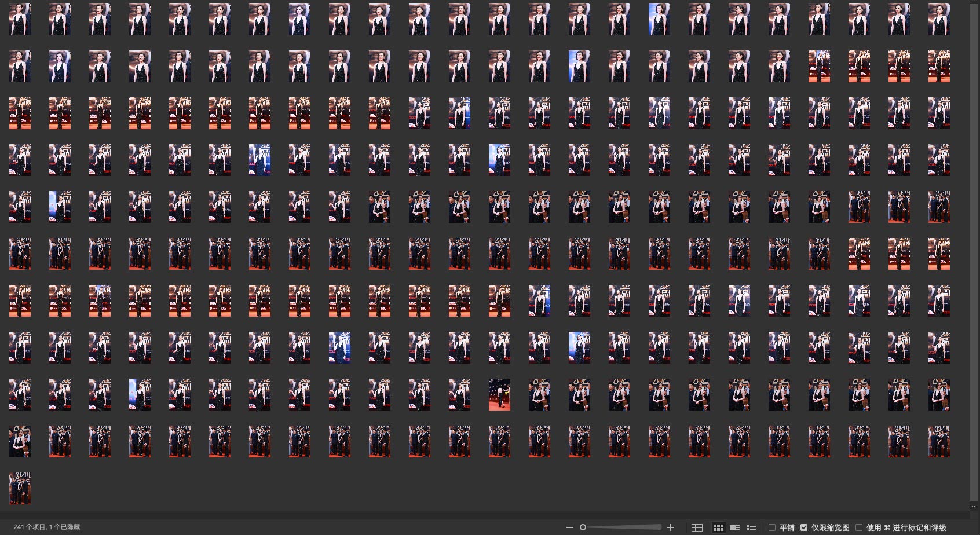The height and width of the screenshot is (535, 980).
Task: Tick the 使用 ⌘ 进行标记和评级 checkbox
Action: pyautogui.click(x=859, y=527)
